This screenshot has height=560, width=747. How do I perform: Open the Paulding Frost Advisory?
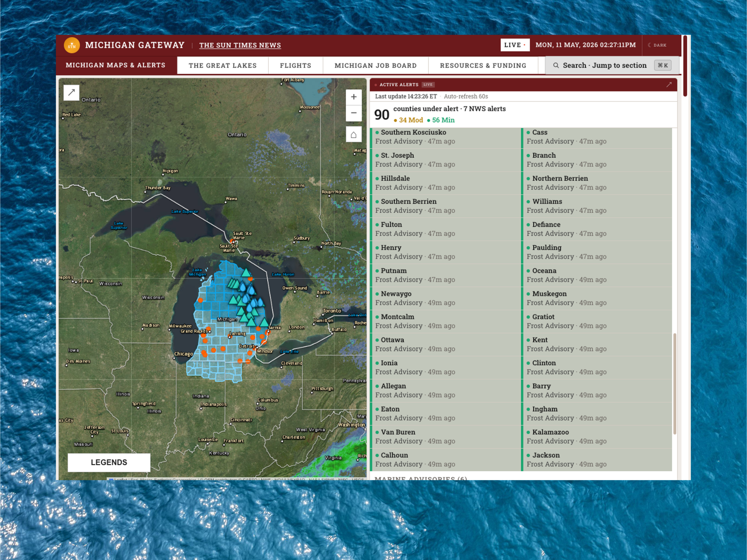(x=597, y=252)
